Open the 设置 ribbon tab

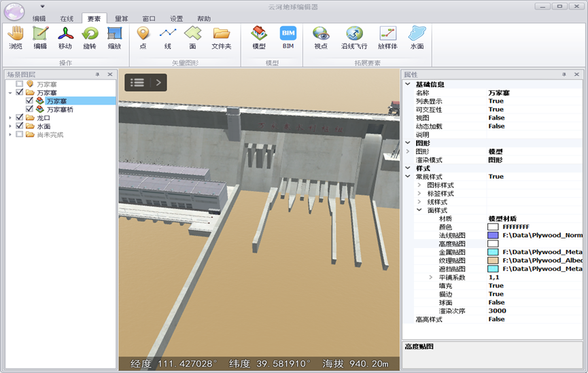(176, 18)
